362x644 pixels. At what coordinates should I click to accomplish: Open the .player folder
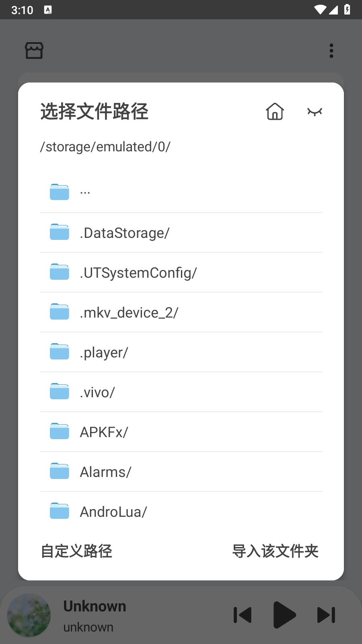181,352
